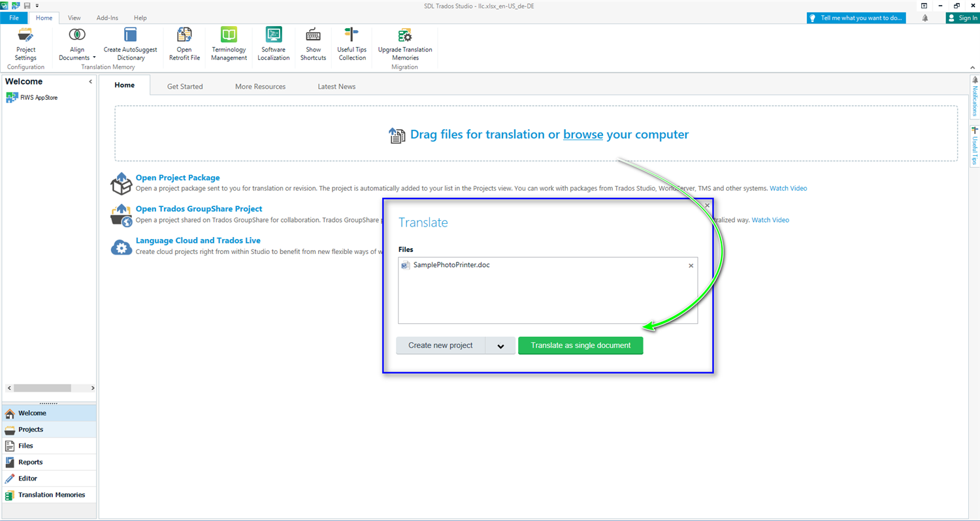Click the browse link for files
The height and width of the screenshot is (521, 980).
click(x=583, y=134)
